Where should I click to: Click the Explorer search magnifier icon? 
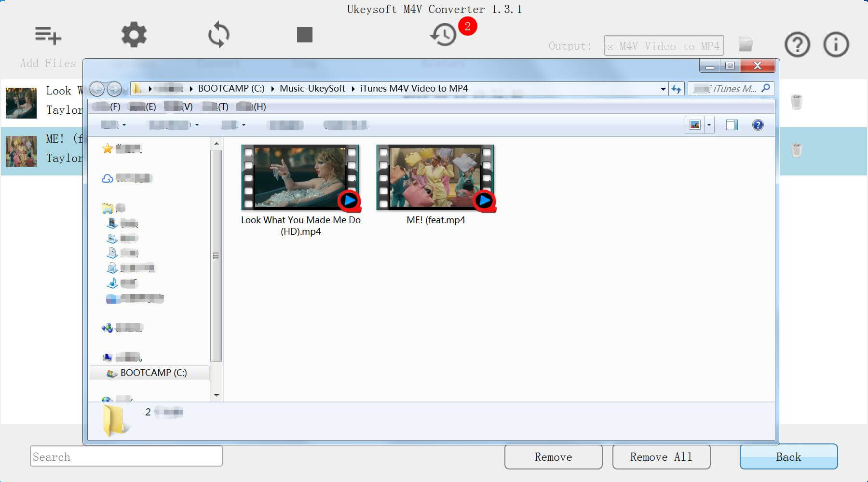765,88
